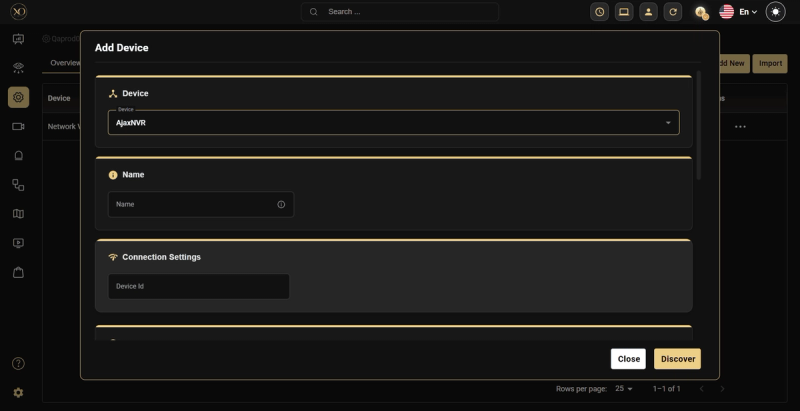
Task: Open the shopping bag icon in sidebar
Action: click(18, 272)
